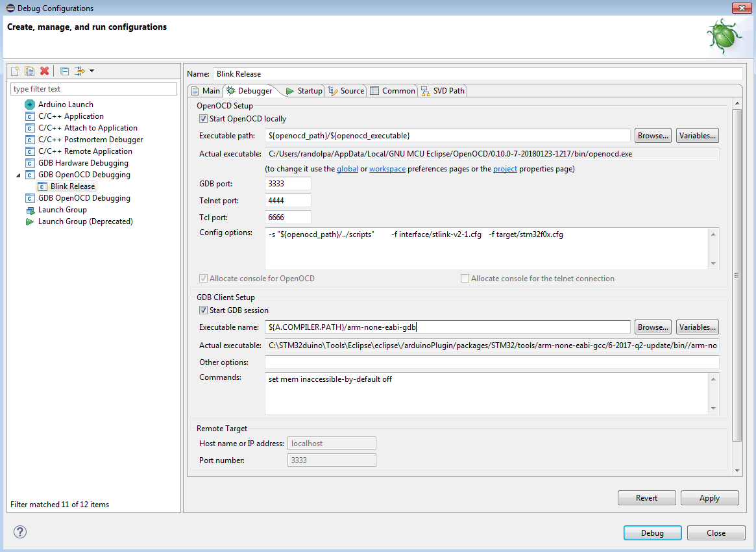
Task: Switch to the Startup tab
Action: 304,91
